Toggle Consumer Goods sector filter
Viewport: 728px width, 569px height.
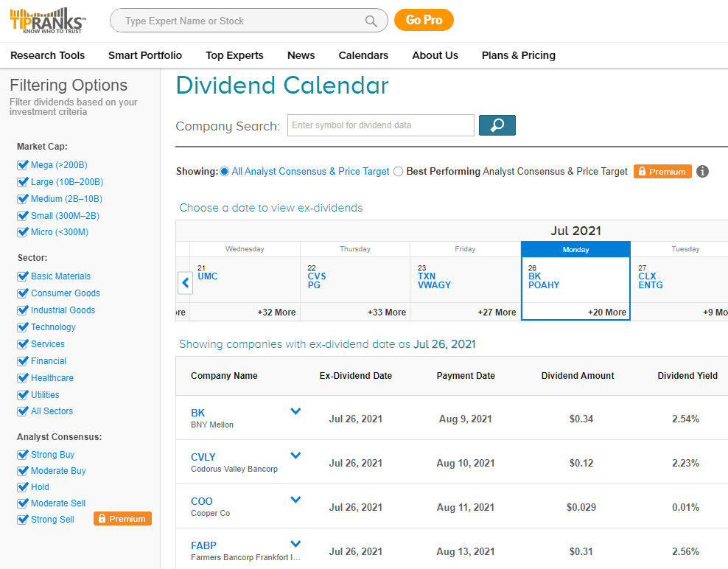click(x=22, y=293)
